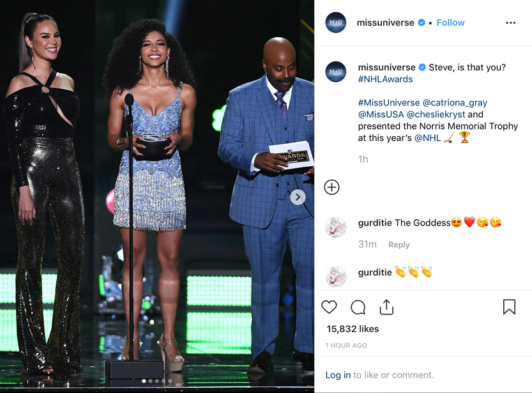Open the #MissUniverse hashtag
532x393 pixels.
(x=389, y=102)
